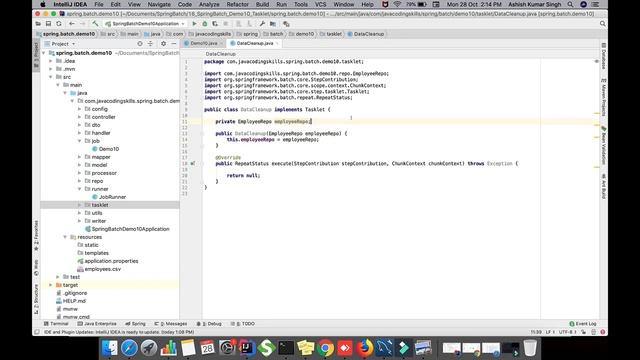
Task: Open Project panel gear settings
Action: pyautogui.click(x=163, y=44)
